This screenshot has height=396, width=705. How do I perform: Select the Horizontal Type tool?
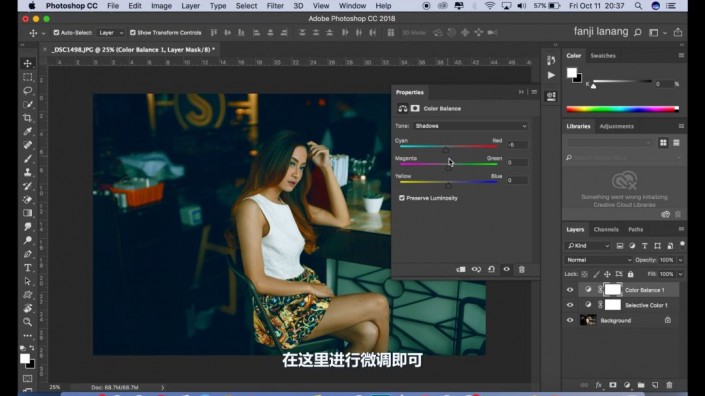click(x=27, y=267)
